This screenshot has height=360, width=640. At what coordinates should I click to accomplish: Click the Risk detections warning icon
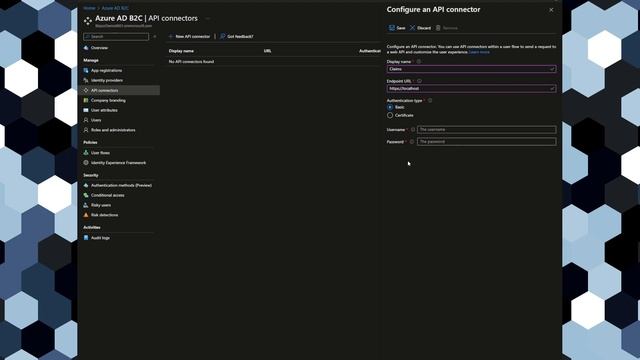click(x=86, y=215)
